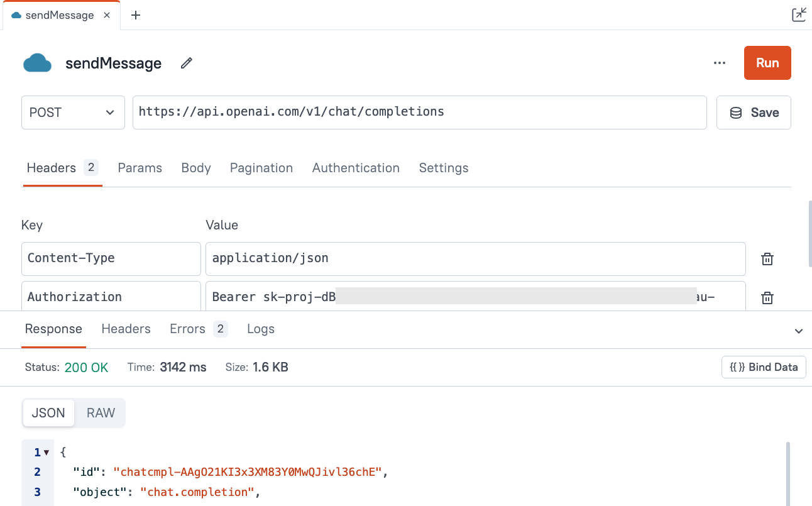Image resolution: width=812 pixels, height=506 pixels.
Task: Click the chatcmpl id string value
Action: coord(248,472)
